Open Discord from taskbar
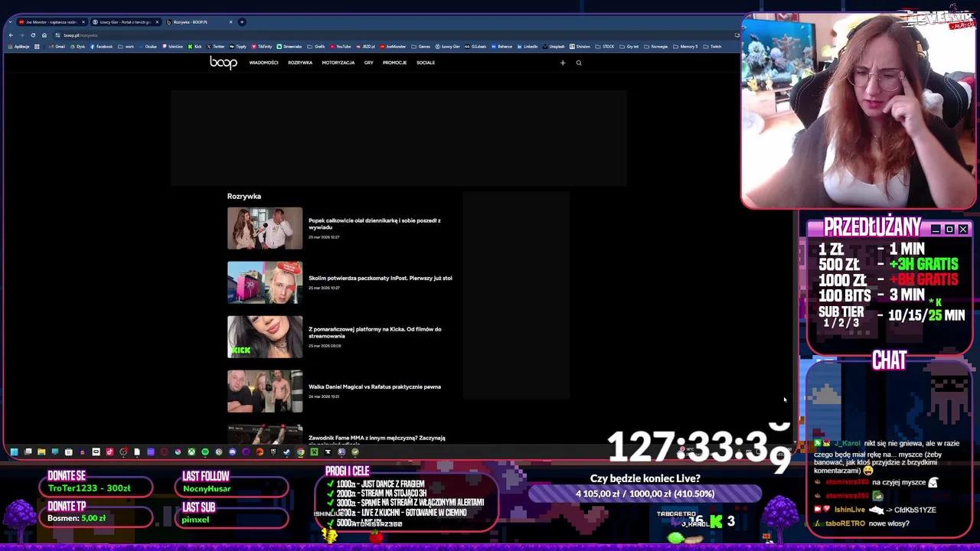The image size is (980, 551). (233, 452)
